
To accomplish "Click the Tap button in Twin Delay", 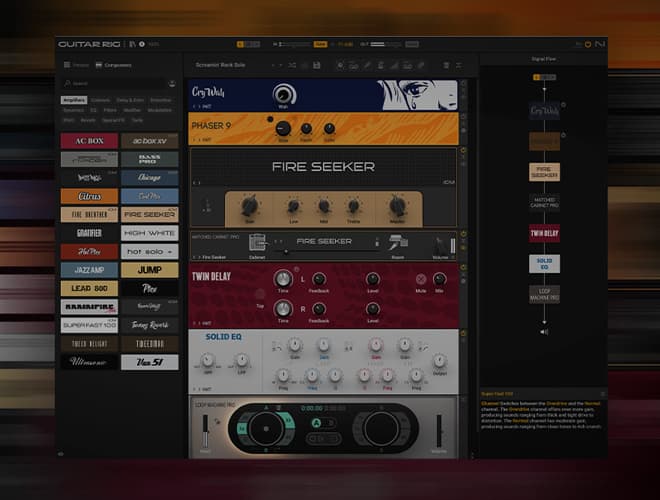I will (260, 294).
